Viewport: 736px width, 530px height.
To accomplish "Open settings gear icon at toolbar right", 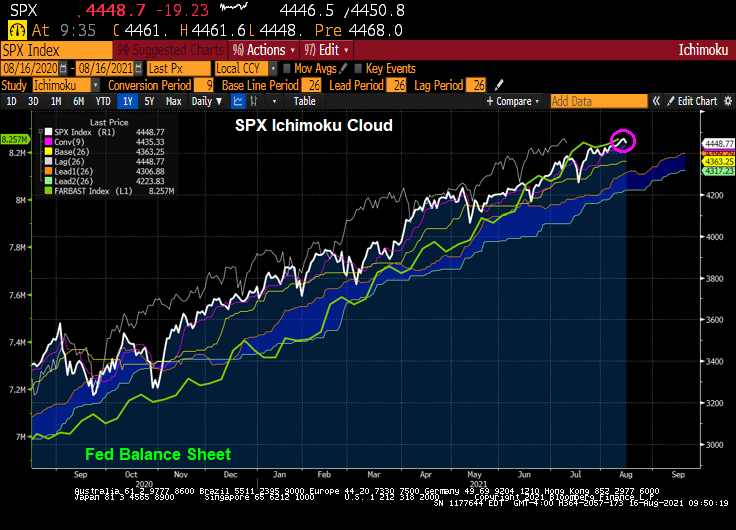I will pos(727,101).
